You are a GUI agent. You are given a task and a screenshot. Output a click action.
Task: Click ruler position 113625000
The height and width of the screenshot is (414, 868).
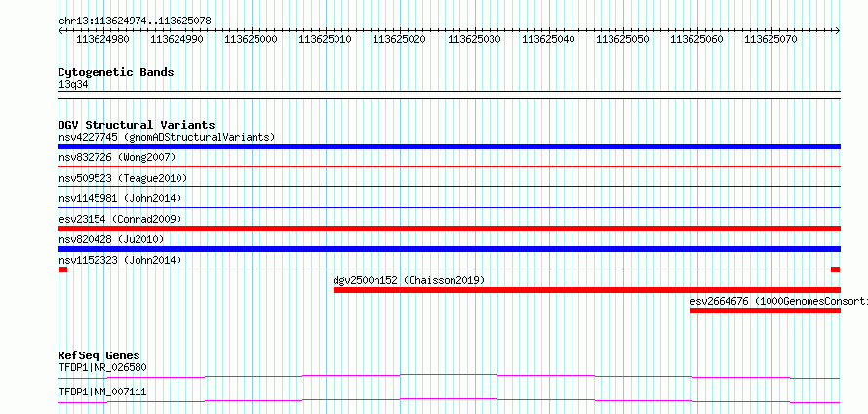coord(251,39)
